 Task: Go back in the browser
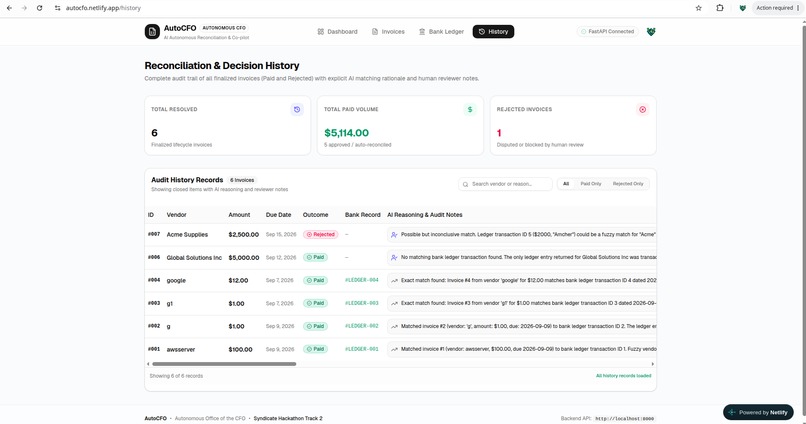(9, 8)
